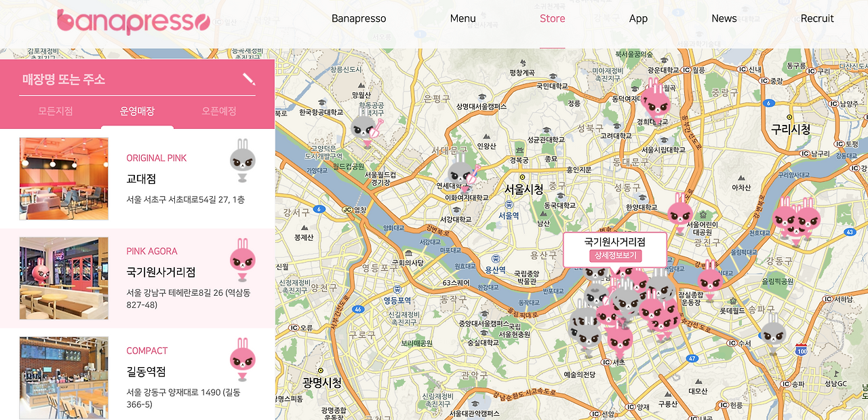Click the 용산역 label on map
The height and width of the screenshot is (420, 868).
tap(496, 269)
